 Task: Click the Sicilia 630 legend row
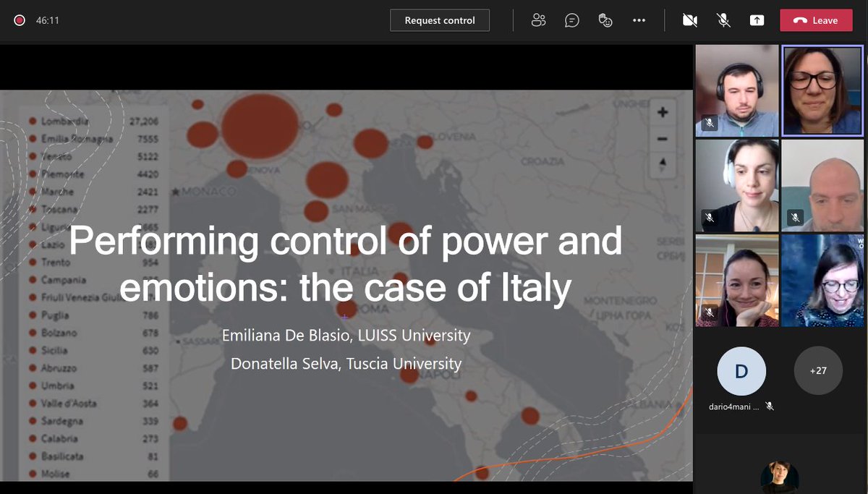pos(93,350)
